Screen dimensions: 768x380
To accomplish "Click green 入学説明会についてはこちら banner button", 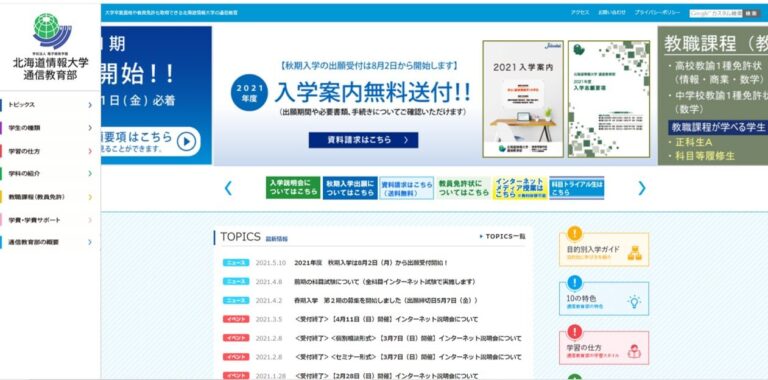I will 293,188.
